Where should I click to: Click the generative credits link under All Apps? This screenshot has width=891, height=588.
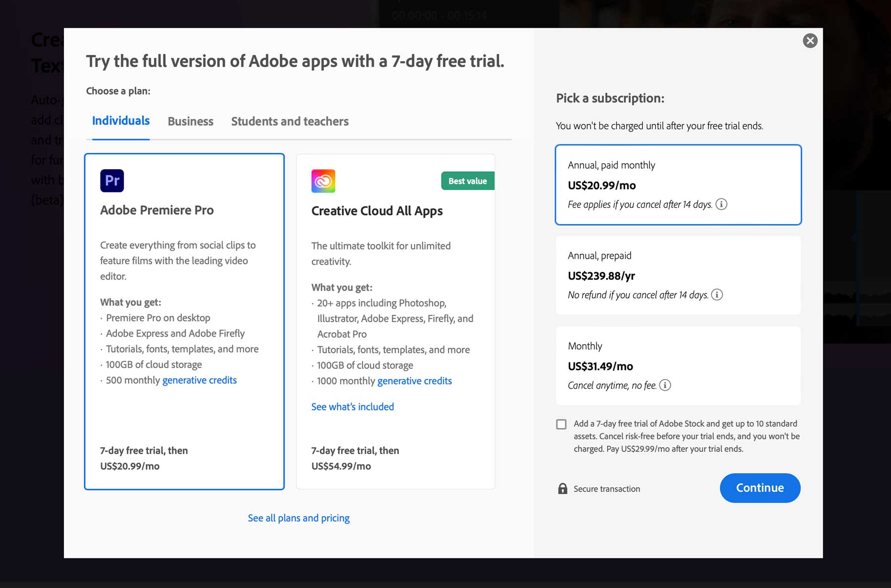pos(414,381)
